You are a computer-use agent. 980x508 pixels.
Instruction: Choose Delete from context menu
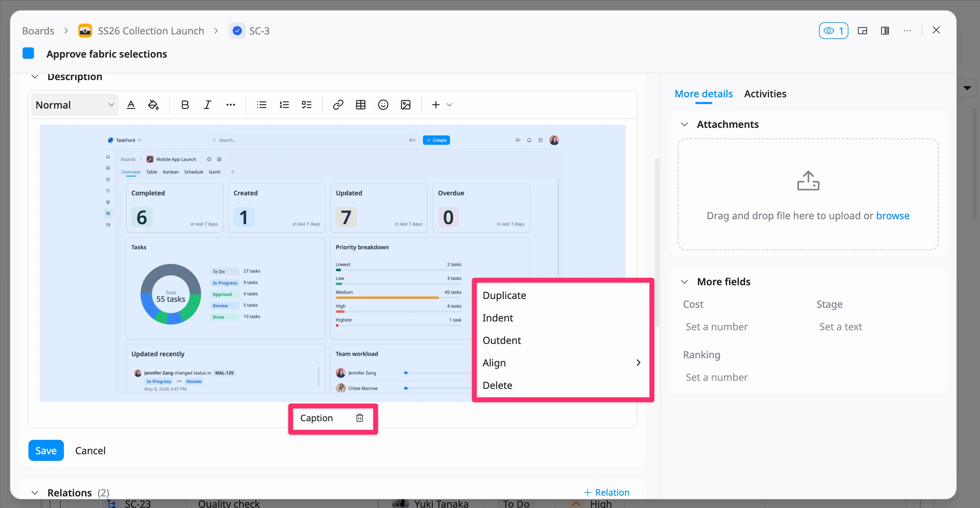[563, 385]
